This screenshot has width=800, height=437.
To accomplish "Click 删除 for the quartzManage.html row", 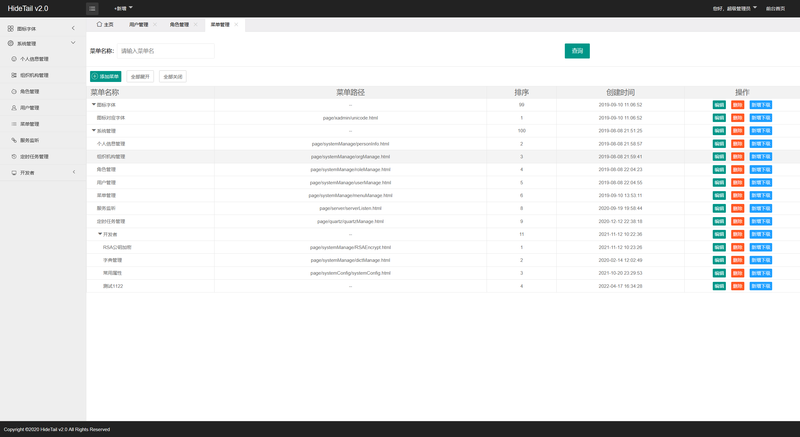I will [x=738, y=221].
